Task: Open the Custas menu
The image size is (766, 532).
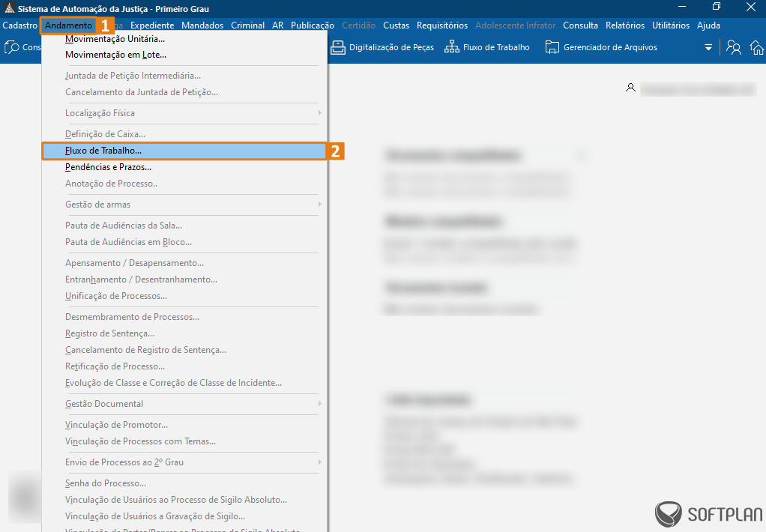Action: (x=396, y=25)
